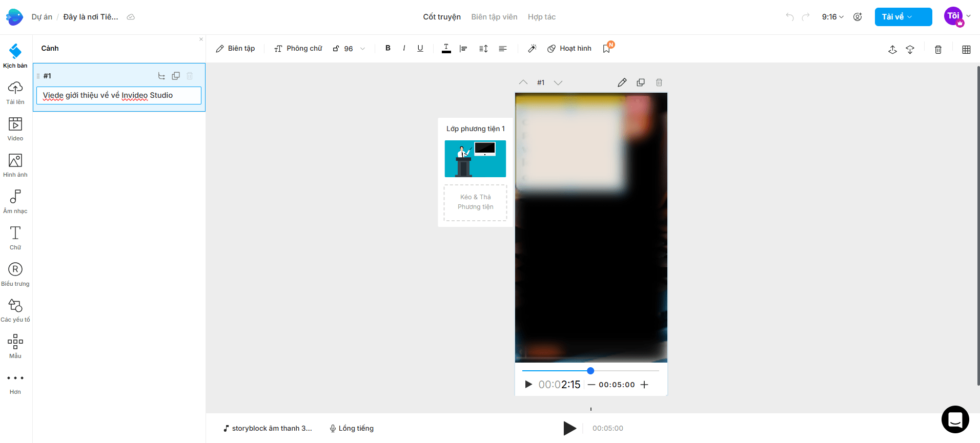This screenshot has height=443, width=980.
Task: Switch to the Hợp tác tab
Action: coord(541,17)
